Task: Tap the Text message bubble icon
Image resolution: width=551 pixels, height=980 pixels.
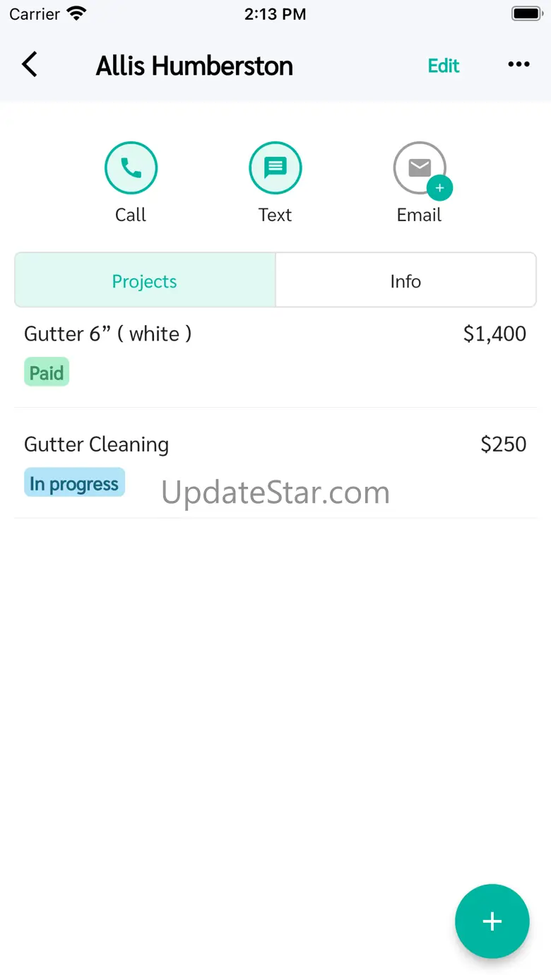Action: (x=275, y=168)
